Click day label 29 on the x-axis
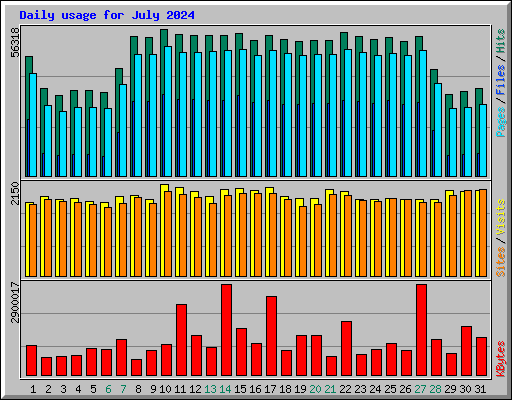Viewport: 512px width, 400px height. click(450, 389)
